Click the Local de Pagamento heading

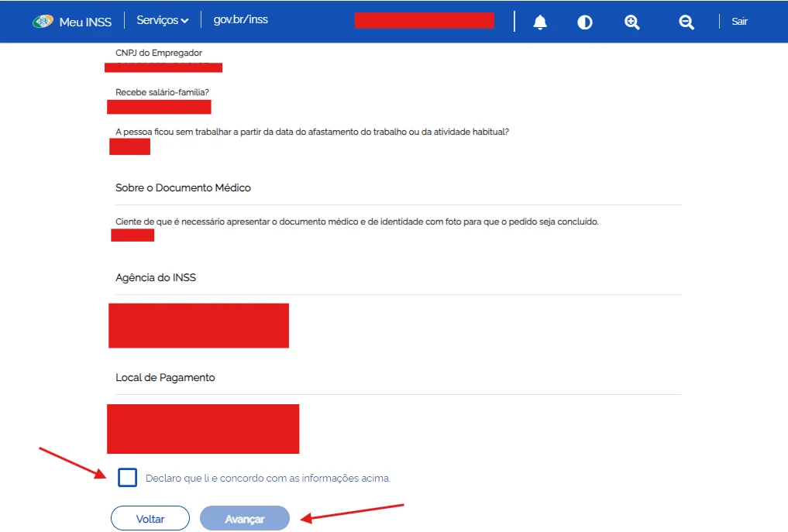click(165, 378)
